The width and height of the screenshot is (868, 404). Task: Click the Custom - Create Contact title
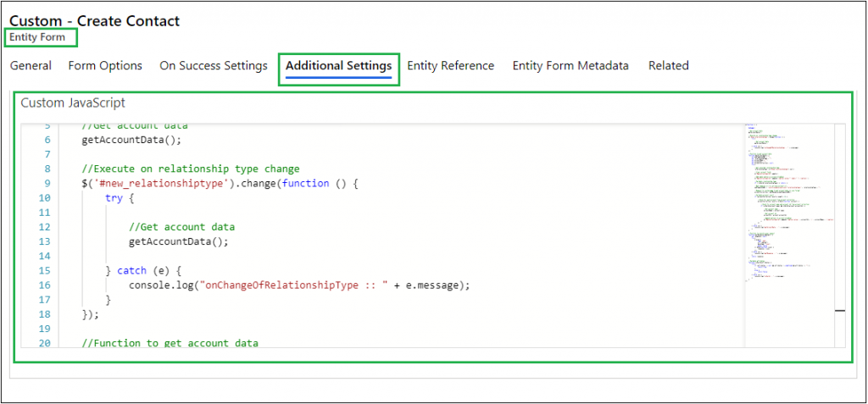pyautogui.click(x=94, y=20)
